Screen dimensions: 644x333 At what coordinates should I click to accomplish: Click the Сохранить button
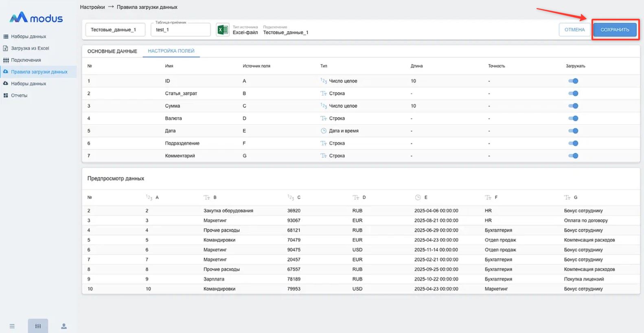tap(615, 30)
